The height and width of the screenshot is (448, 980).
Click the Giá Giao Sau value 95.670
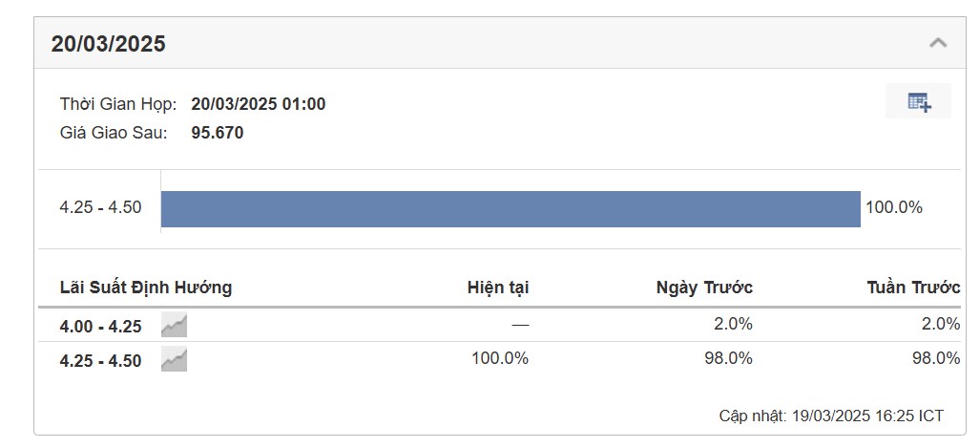click(218, 133)
